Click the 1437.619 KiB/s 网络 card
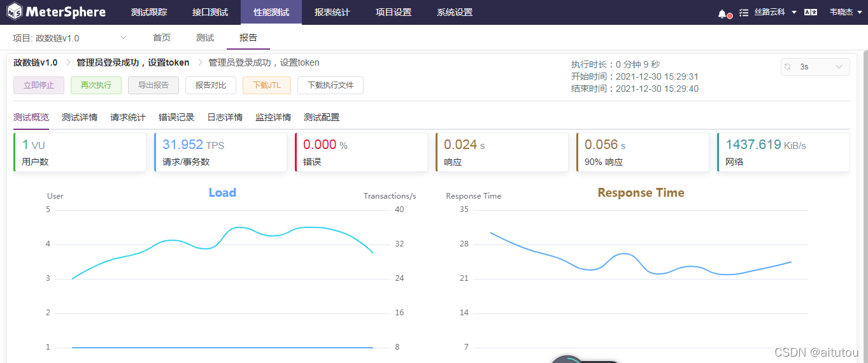 coord(783,152)
